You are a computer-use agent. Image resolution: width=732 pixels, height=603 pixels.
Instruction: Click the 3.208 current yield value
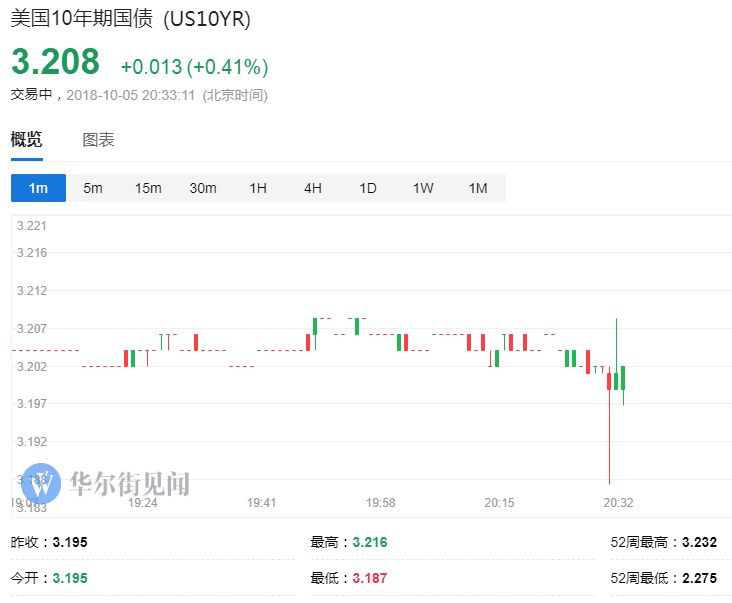(56, 62)
